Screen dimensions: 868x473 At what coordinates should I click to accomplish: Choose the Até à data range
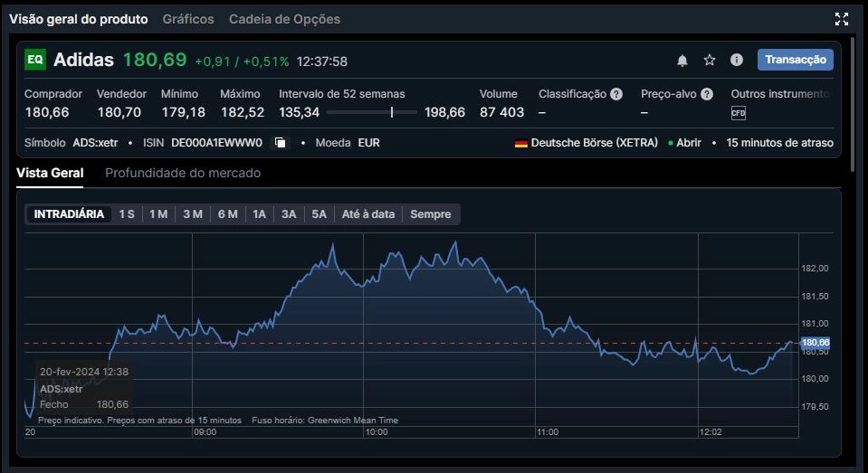(x=368, y=214)
